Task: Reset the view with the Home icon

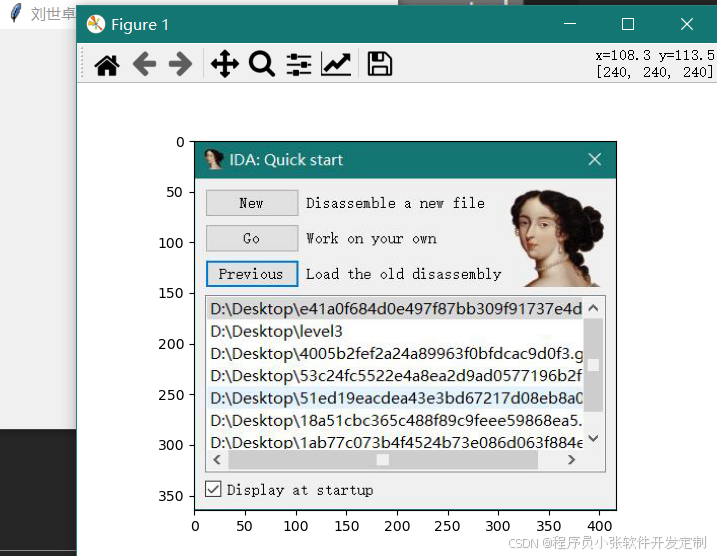Action: pos(107,64)
